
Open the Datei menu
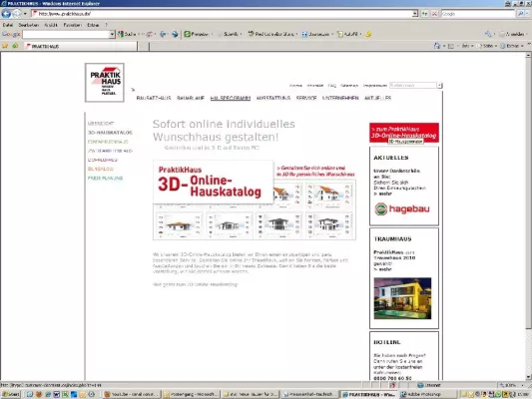(8, 25)
